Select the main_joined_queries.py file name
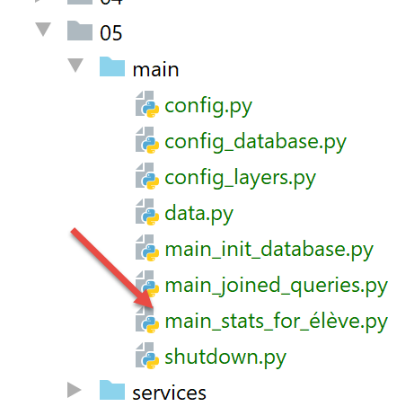Viewport: 414px width, 415px height. tap(276, 286)
